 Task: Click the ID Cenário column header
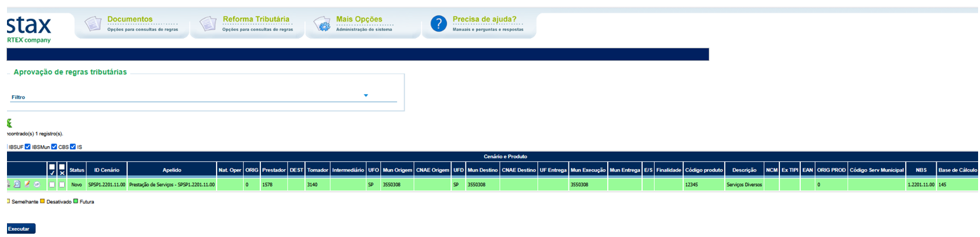pyautogui.click(x=107, y=170)
